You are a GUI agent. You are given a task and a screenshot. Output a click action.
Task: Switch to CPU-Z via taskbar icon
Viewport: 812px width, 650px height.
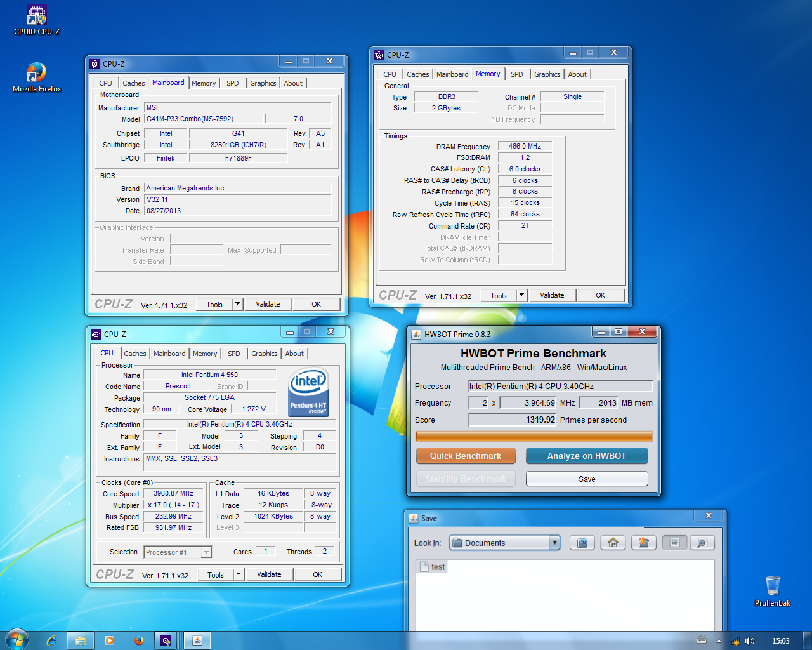166,640
